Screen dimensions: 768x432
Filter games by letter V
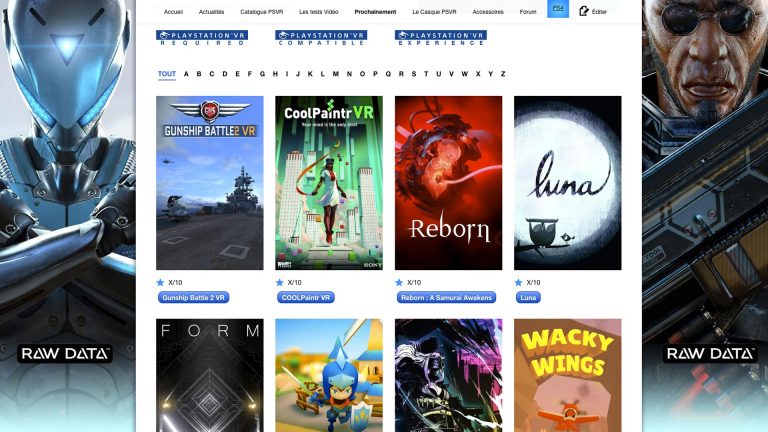coord(451,74)
